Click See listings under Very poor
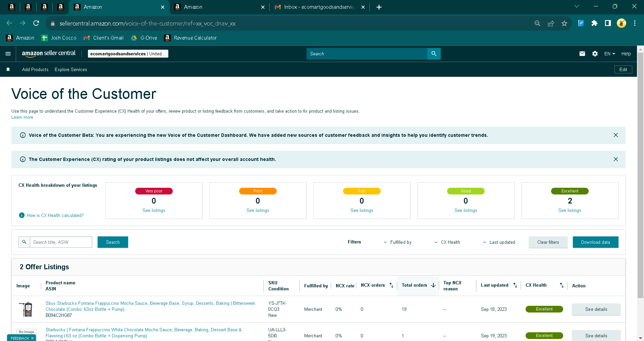Screen dimensions: 644x341 point(154,210)
